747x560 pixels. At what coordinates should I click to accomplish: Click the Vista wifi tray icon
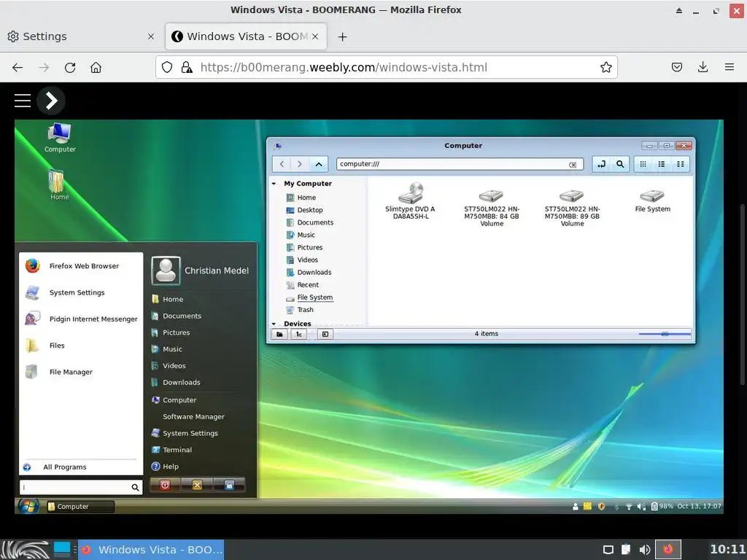628,507
